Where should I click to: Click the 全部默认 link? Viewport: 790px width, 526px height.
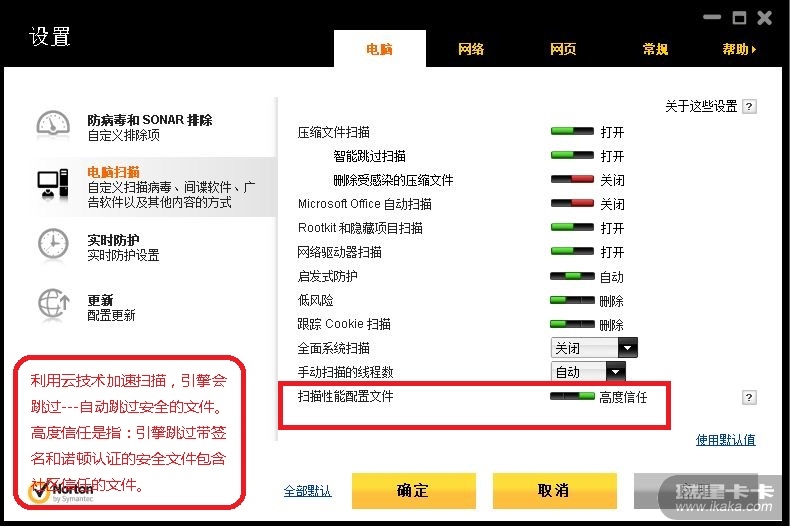click(307, 491)
